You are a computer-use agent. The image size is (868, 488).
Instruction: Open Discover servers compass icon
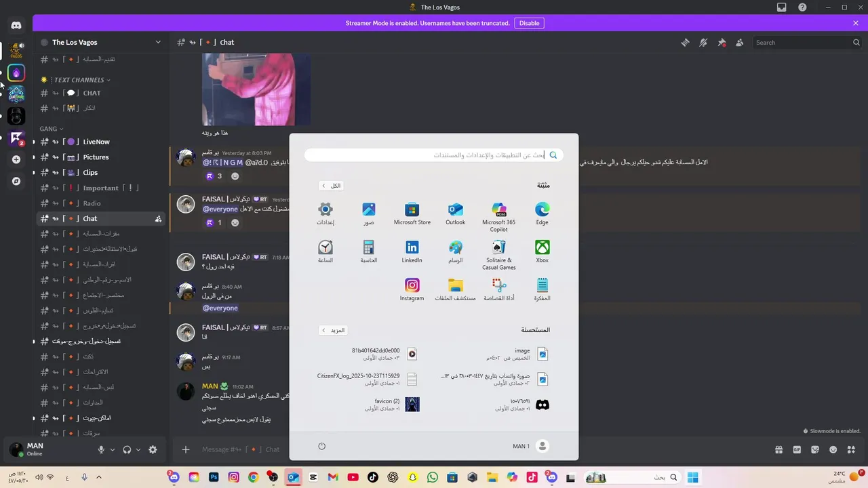[x=16, y=181]
